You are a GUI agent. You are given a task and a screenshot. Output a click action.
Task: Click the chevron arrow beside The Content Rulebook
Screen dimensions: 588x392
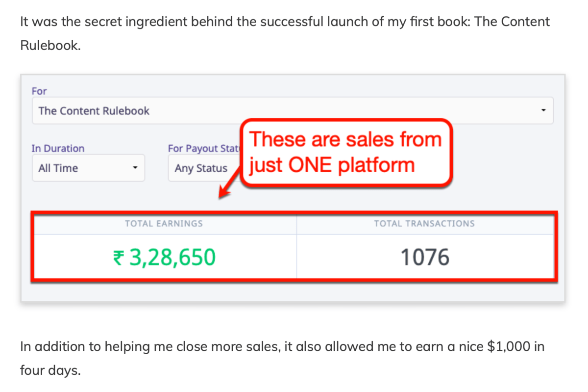point(543,110)
